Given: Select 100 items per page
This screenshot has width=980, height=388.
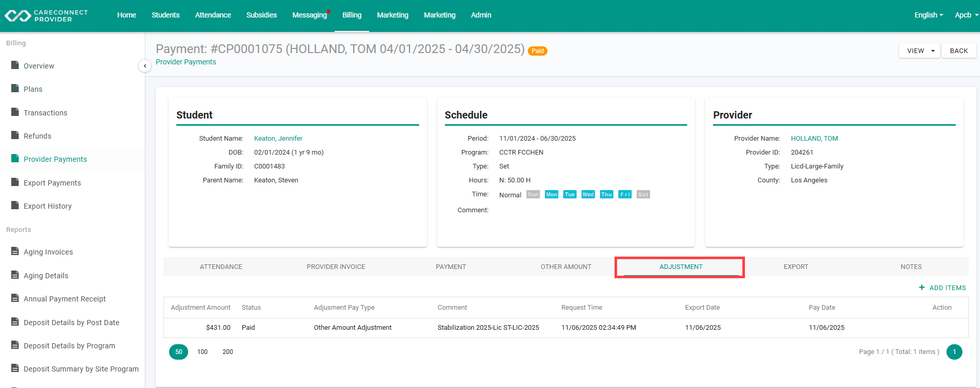Looking at the screenshot, I should click(x=202, y=352).
